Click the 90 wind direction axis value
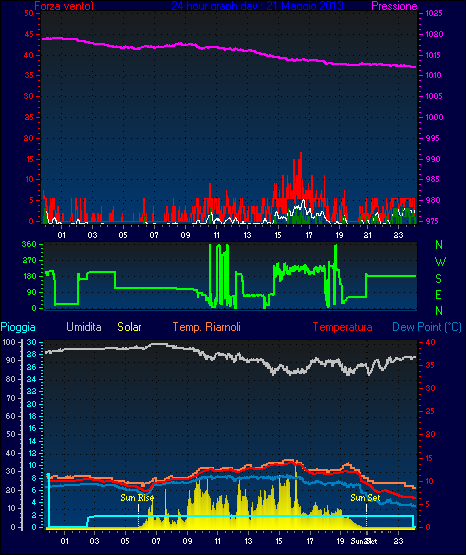Screen dimensions: 466x555 [x=31, y=292]
